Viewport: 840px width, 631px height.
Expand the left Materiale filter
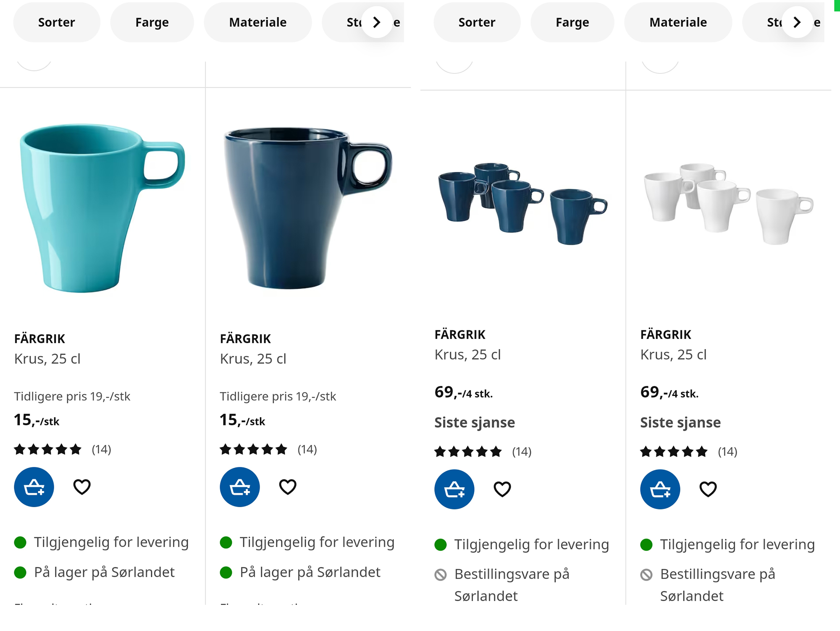(x=258, y=22)
